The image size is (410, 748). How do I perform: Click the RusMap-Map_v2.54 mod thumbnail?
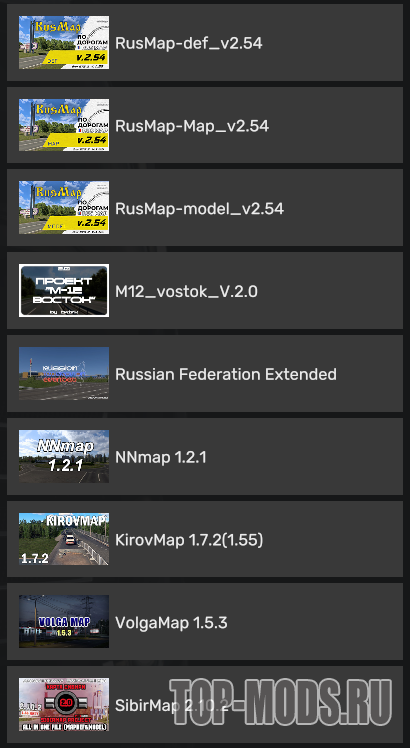64,125
